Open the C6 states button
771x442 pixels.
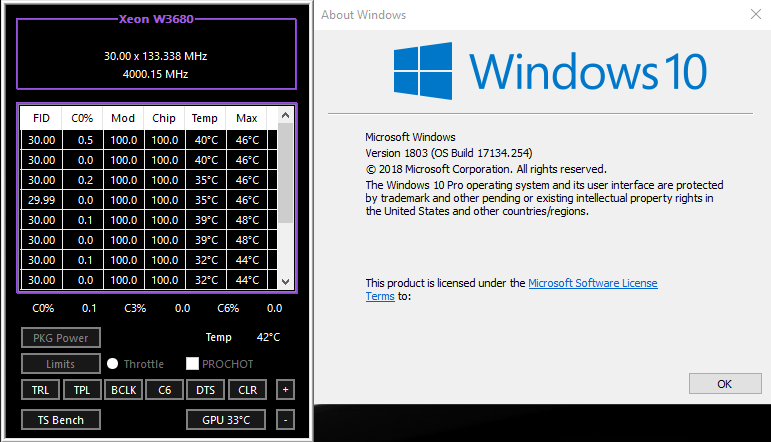165,390
